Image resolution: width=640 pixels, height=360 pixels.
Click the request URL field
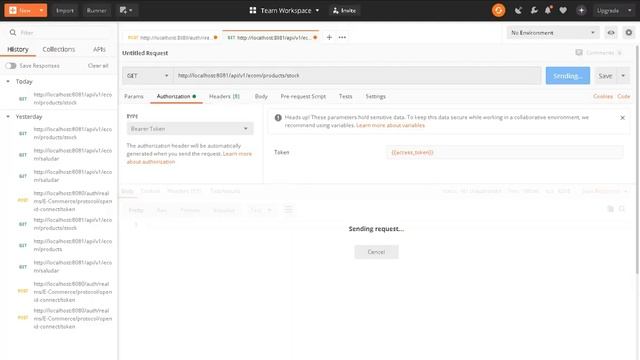(357, 76)
